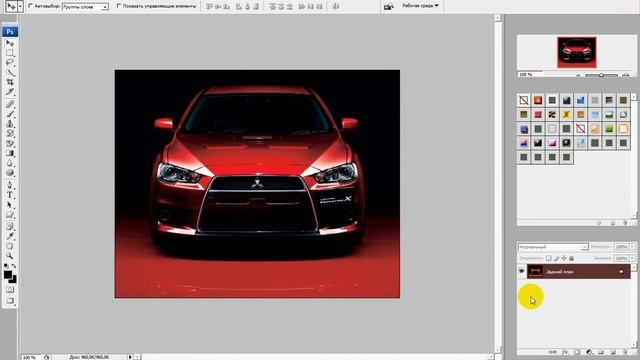Create new group in Layers panel

click(601, 352)
